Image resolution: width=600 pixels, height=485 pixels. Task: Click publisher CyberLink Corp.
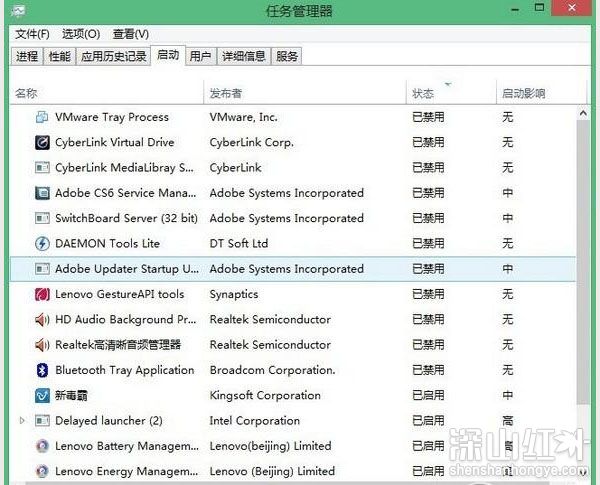[251, 142]
